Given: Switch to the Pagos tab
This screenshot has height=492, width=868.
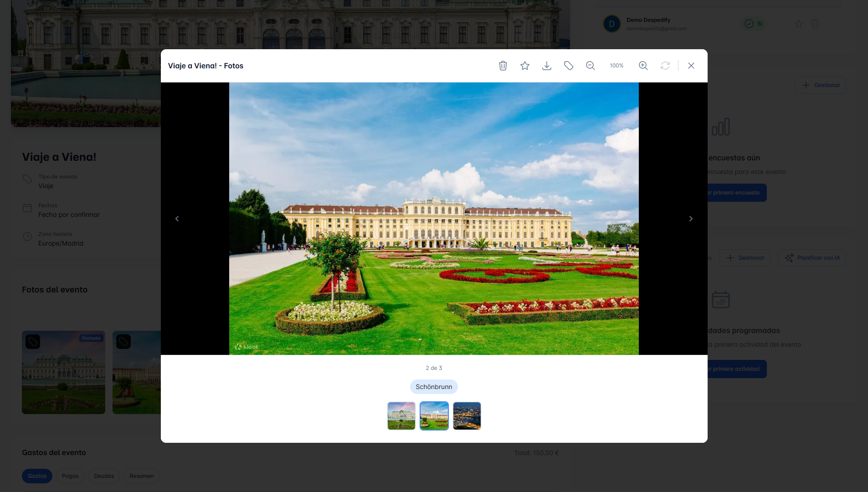Looking at the screenshot, I should pos(70,476).
